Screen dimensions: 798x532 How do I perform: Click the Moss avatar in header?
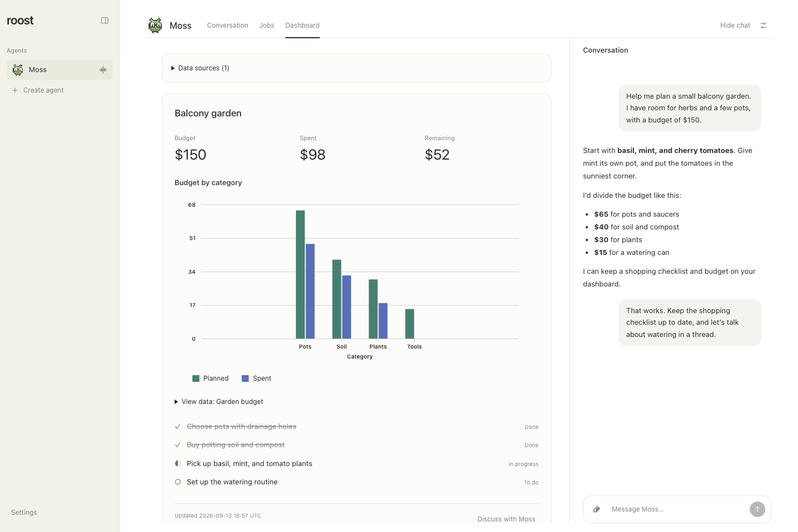point(155,25)
